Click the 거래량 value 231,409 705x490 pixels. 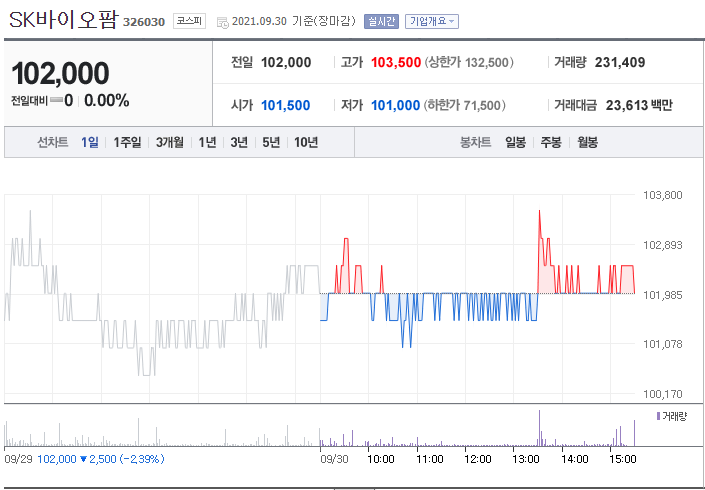tap(620, 62)
